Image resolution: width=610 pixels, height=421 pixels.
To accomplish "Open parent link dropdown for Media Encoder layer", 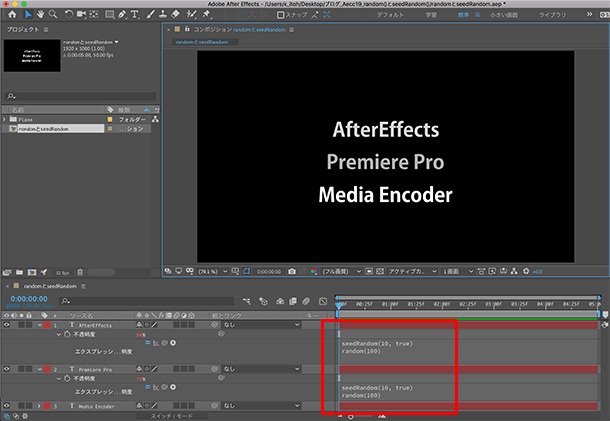I will tap(261, 406).
